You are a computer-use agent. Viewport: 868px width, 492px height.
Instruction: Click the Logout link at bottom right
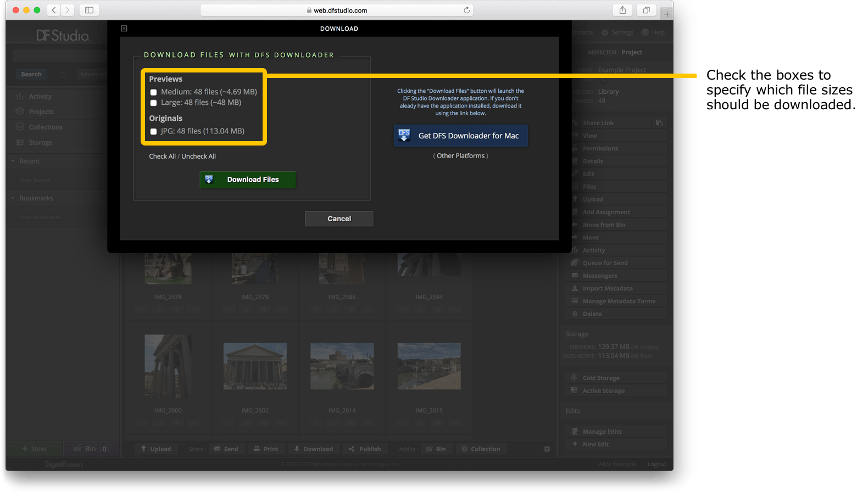(x=656, y=464)
